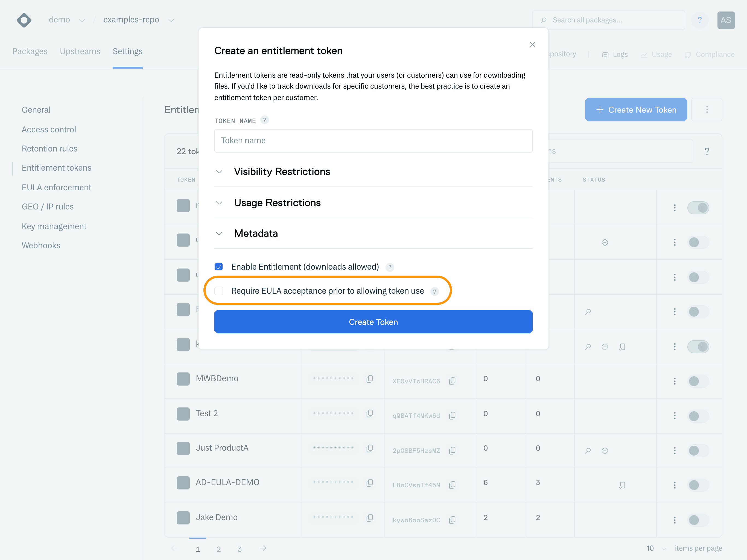
Task: Uncheck Enable Entitlement downloads allowed
Action: pyautogui.click(x=219, y=267)
